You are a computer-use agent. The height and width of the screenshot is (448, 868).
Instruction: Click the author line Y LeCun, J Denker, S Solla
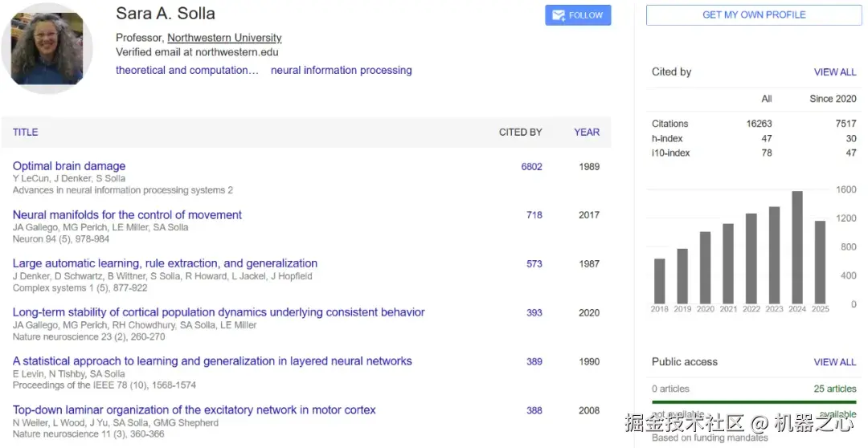pos(69,178)
